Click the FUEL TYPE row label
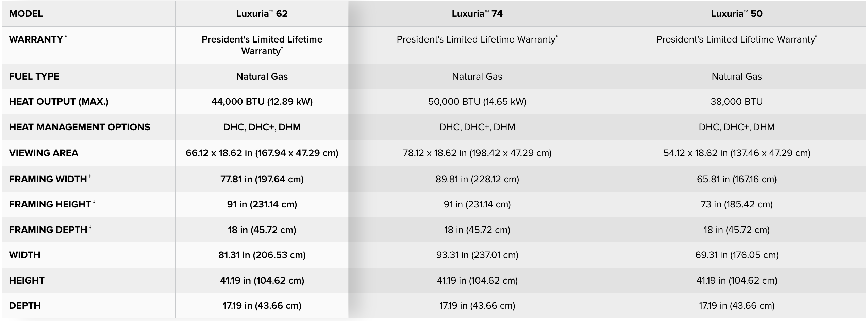The height and width of the screenshot is (321, 868). (x=34, y=77)
